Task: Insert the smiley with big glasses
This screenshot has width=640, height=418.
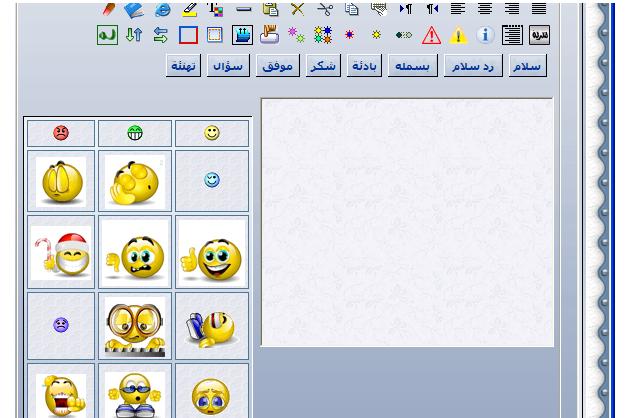Action: (x=135, y=325)
